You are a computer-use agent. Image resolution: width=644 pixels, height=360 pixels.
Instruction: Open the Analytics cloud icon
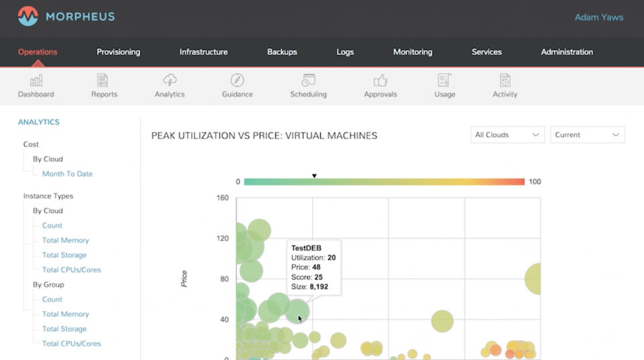tap(170, 81)
